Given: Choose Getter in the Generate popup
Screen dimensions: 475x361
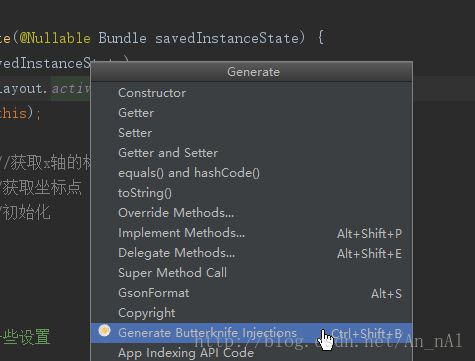Looking at the screenshot, I should click(252, 113).
